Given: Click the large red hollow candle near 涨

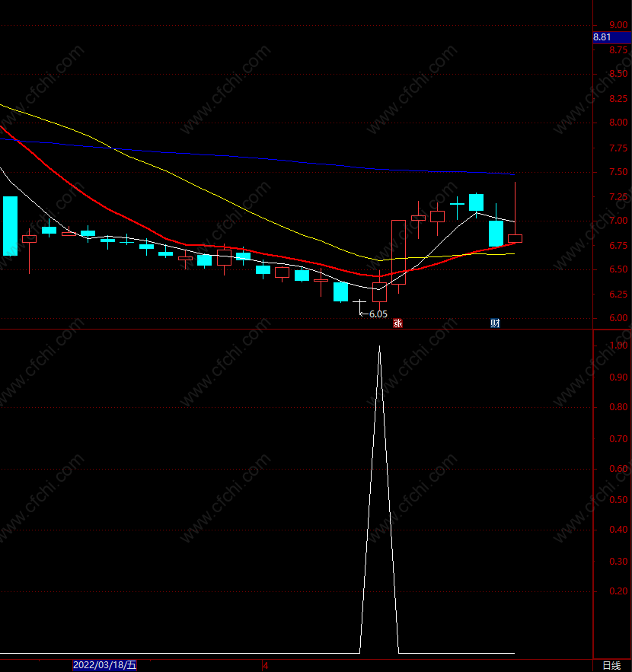Looking at the screenshot, I should pos(399,252).
